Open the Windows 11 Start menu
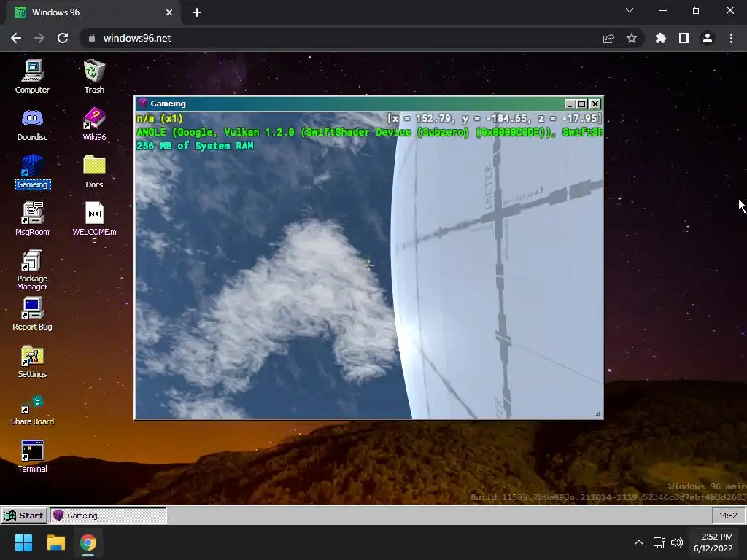 [23, 542]
